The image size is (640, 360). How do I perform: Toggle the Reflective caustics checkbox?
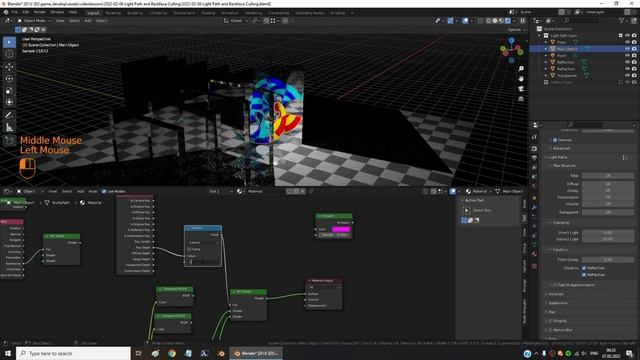[x=584, y=268]
